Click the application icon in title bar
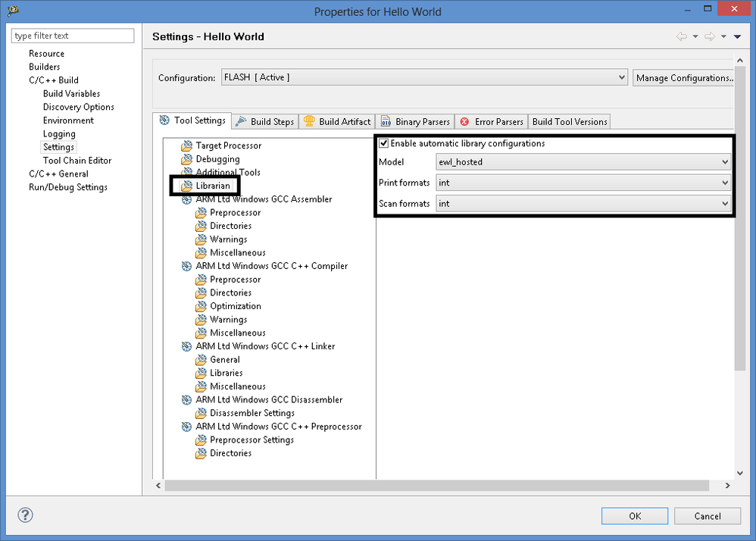This screenshot has width=756, height=541. [x=14, y=11]
